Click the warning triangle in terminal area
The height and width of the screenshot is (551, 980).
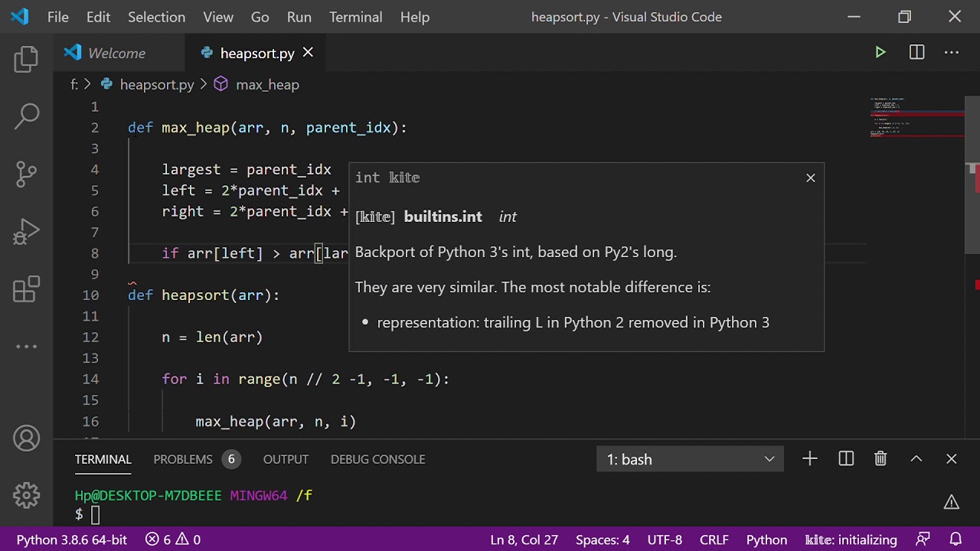pyautogui.click(x=952, y=503)
